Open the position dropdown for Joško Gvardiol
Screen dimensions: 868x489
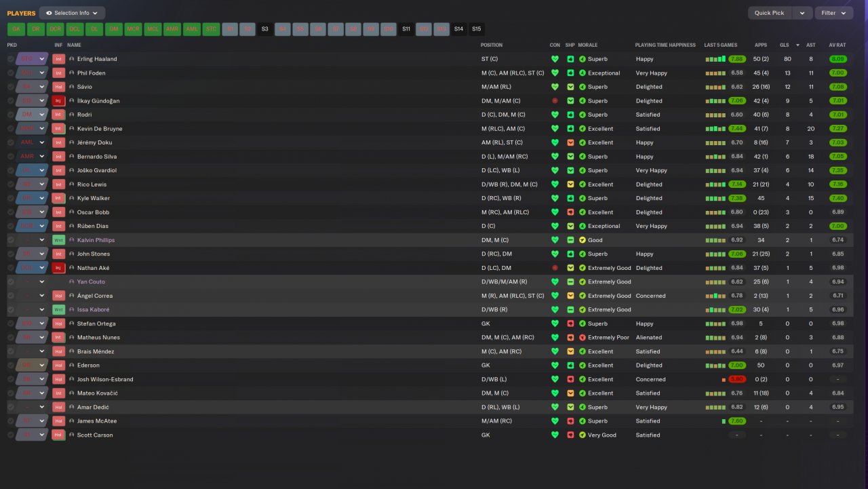[42, 170]
